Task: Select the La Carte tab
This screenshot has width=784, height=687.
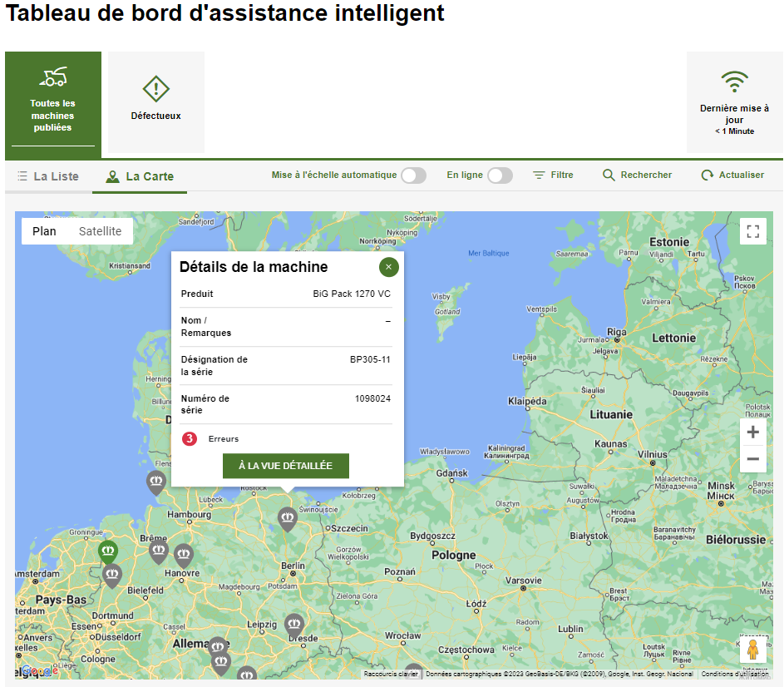Action: click(140, 176)
